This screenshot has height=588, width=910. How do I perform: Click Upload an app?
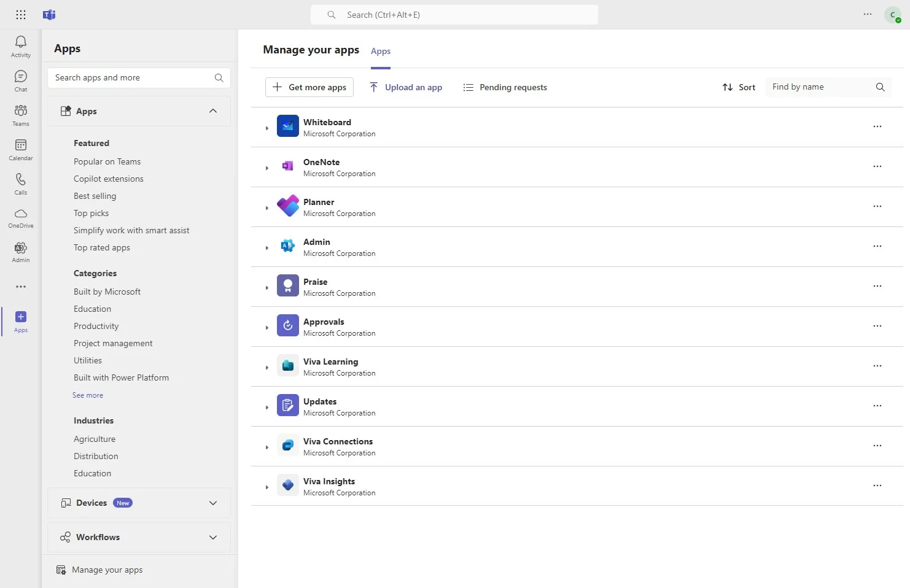(x=406, y=87)
